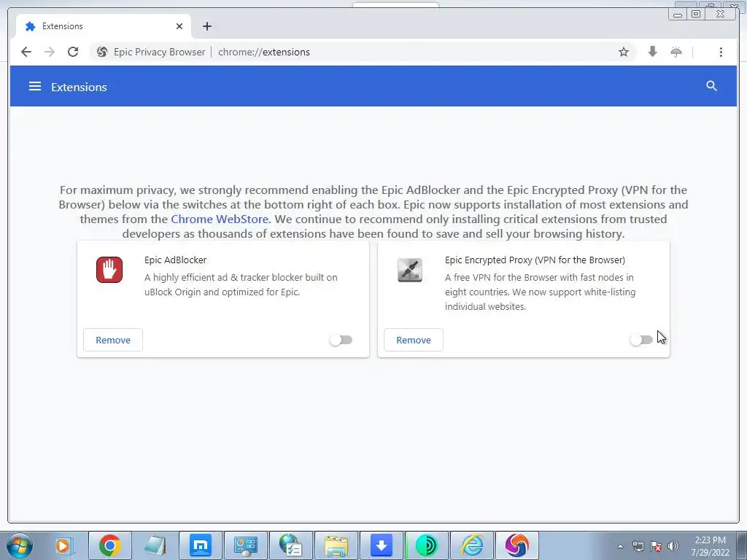Reload the extensions page

pos(73,52)
